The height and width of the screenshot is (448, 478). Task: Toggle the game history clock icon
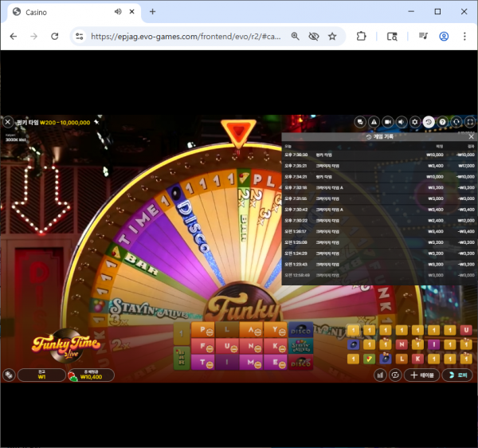click(429, 122)
